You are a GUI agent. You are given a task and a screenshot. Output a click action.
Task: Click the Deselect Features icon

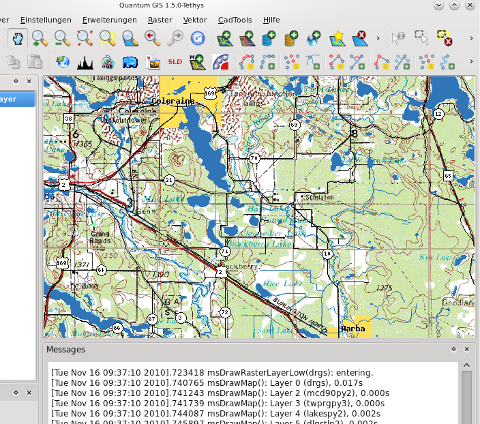click(x=444, y=38)
